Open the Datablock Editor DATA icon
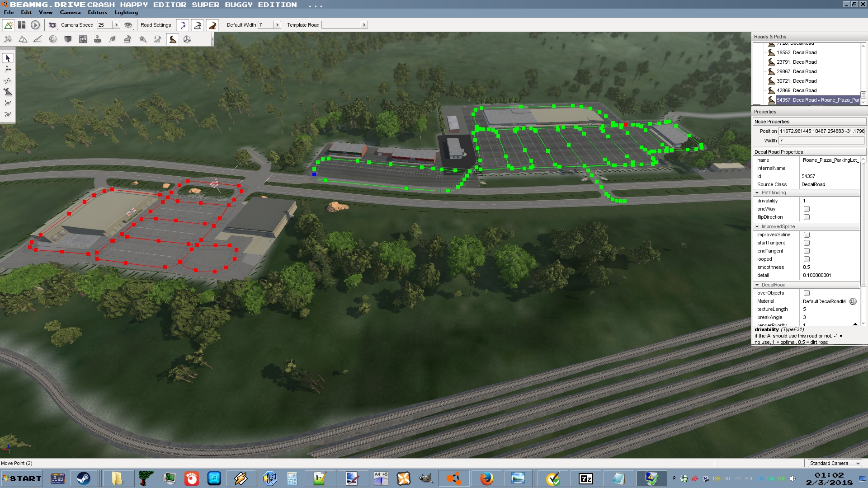 pyautogui.click(x=83, y=39)
